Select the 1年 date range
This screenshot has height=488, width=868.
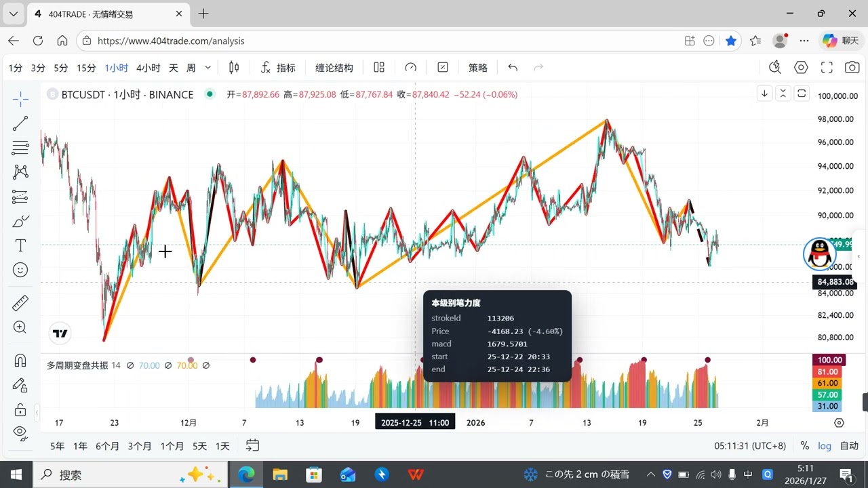tap(80, 446)
